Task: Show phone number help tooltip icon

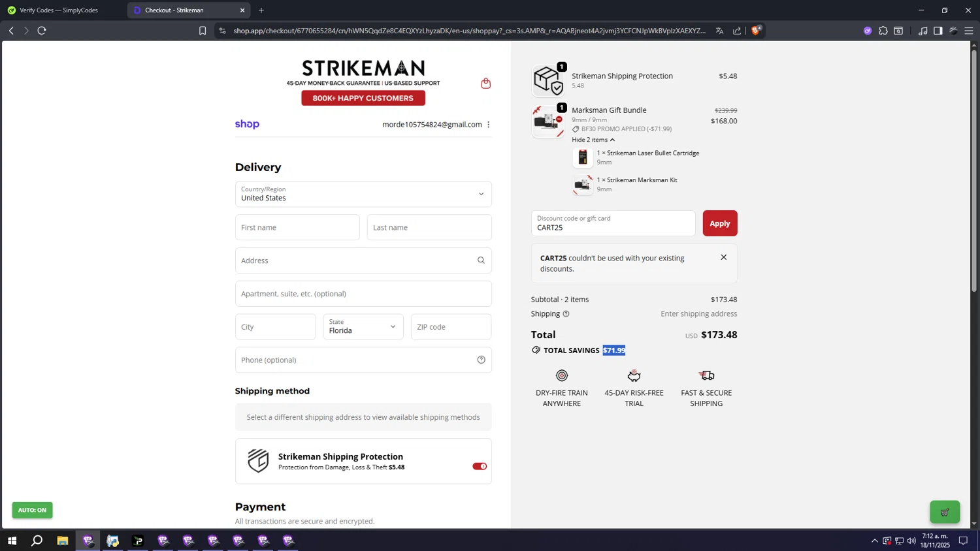Action: pyautogui.click(x=481, y=360)
